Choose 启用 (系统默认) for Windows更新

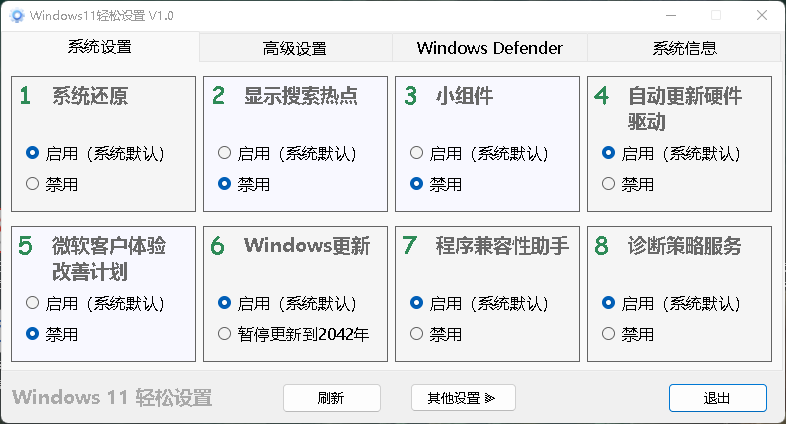[x=225, y=303]
